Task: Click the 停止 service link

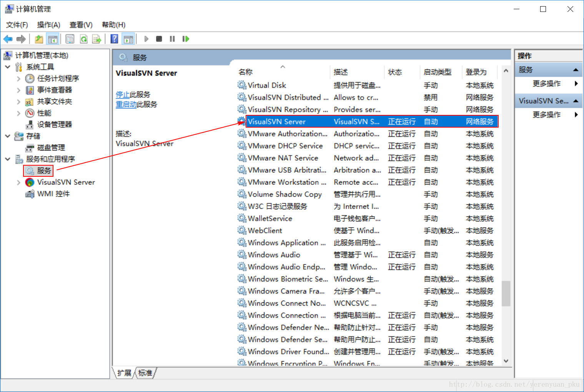Action: pos(123,95)
